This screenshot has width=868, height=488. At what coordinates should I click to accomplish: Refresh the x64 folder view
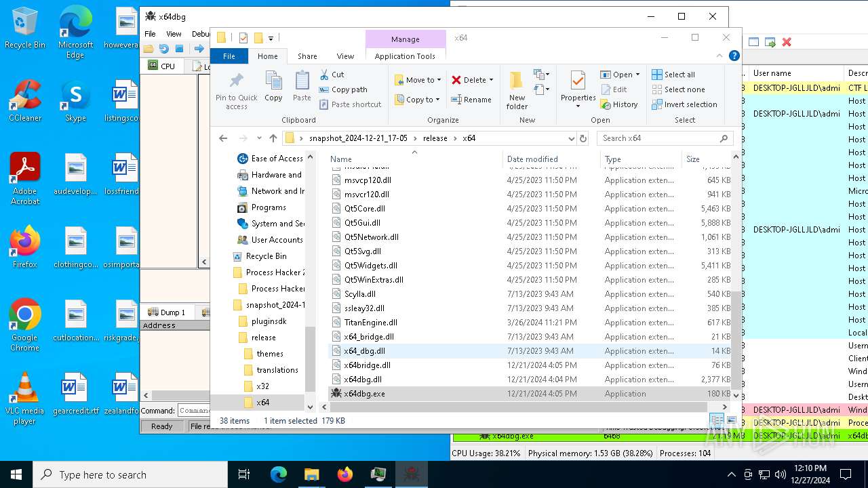(583, 138)
